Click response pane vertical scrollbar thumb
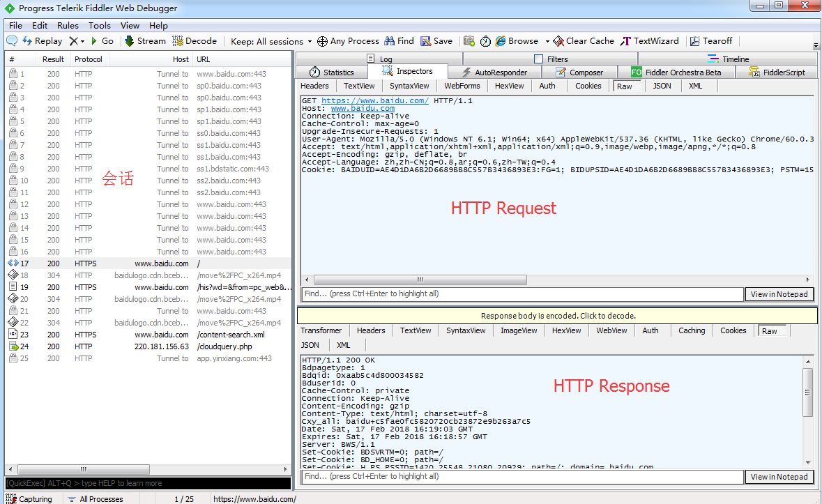The height and width of the screenshot is (504, 822). coord(807,392)
